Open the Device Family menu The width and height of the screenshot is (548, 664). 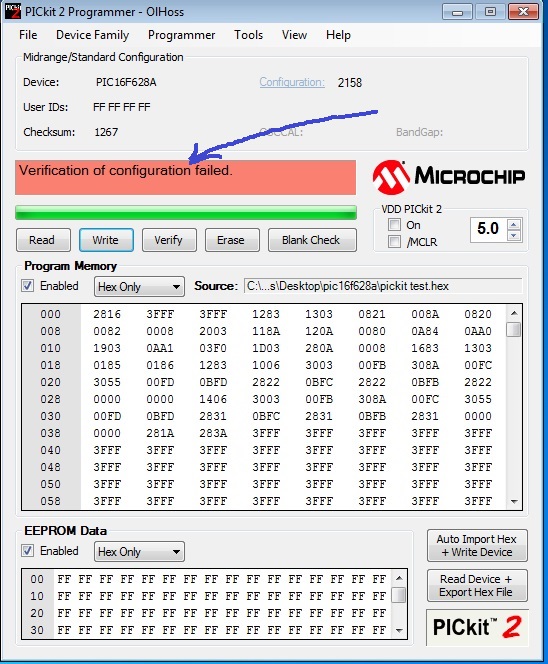[x=92, y=35]
